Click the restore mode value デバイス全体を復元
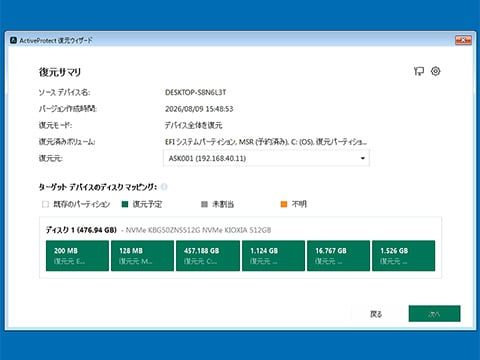Viewport: 480px width, 360px height. [193, 125]
